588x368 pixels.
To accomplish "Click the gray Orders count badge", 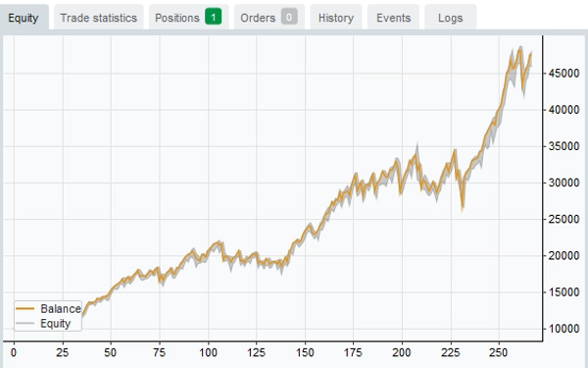I will pos(289,17).
